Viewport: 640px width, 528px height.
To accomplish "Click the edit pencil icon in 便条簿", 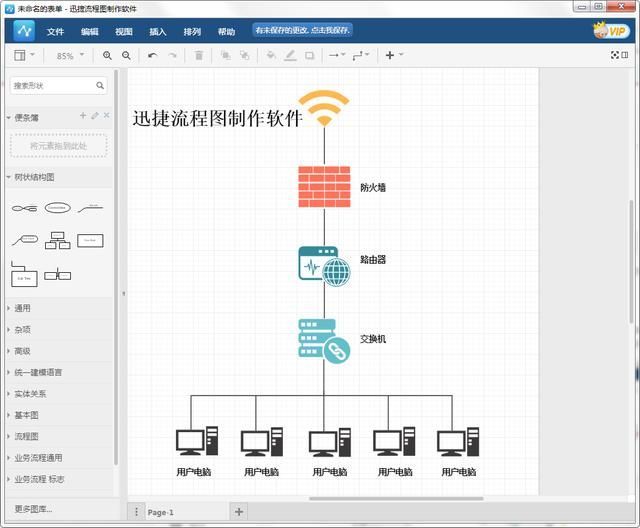I will 95,115.
